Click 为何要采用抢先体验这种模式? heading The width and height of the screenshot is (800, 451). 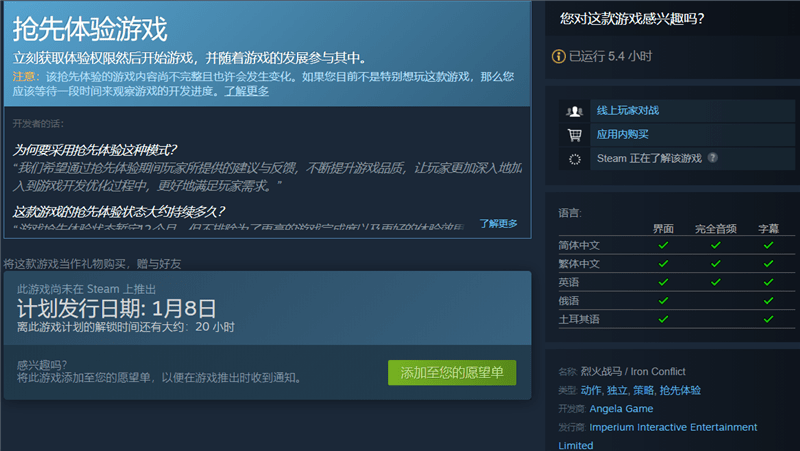click(94, 150)
